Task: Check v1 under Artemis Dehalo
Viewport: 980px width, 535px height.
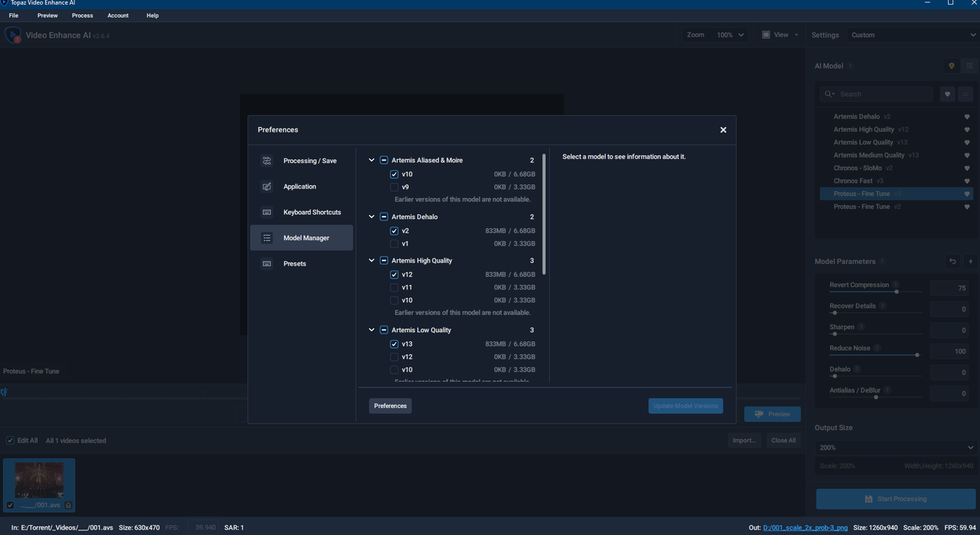Action: point(394,244)
